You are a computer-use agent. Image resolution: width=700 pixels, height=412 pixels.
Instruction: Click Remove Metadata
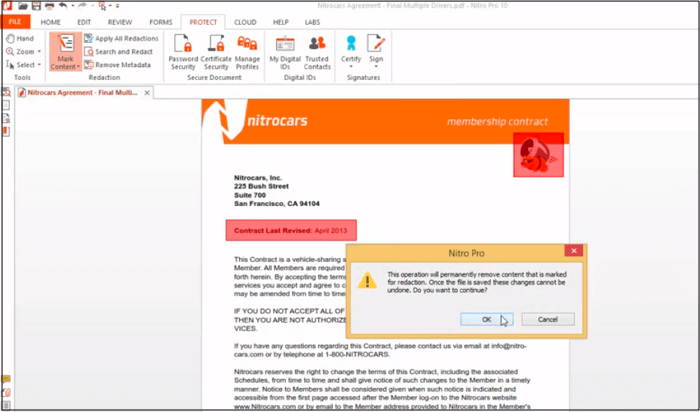(x=118, y=65)
